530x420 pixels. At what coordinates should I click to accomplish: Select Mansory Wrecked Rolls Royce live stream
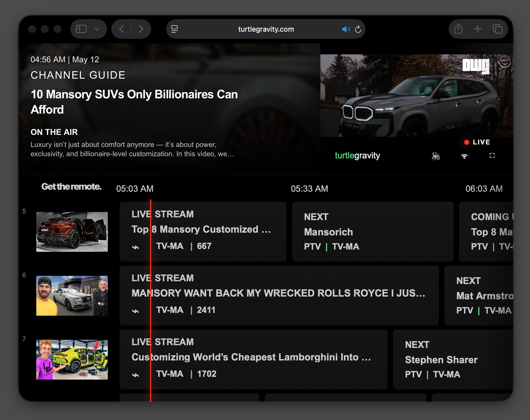(279, 296)
